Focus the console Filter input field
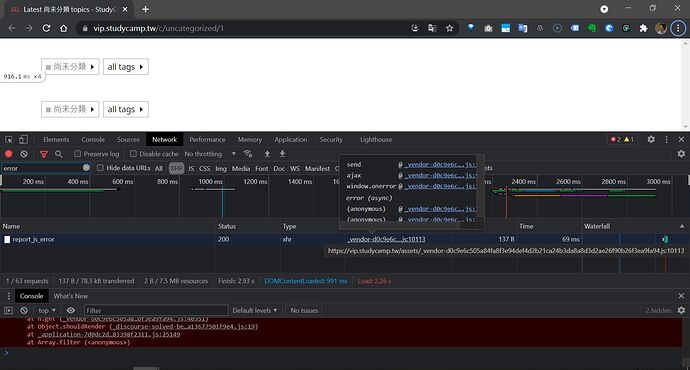The width and height of the screenshot is (690, 370). (156, 310)
